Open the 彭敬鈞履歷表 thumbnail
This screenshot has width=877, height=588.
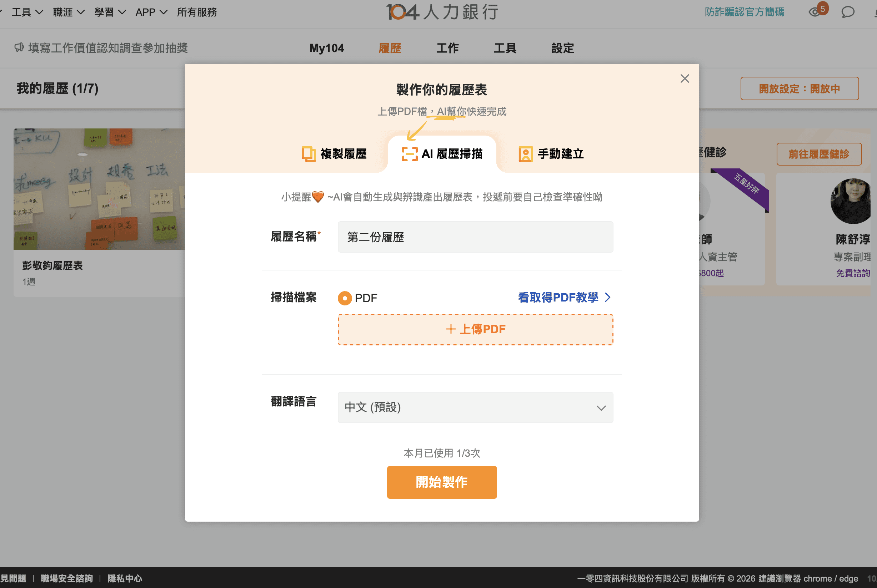point(99,189)
